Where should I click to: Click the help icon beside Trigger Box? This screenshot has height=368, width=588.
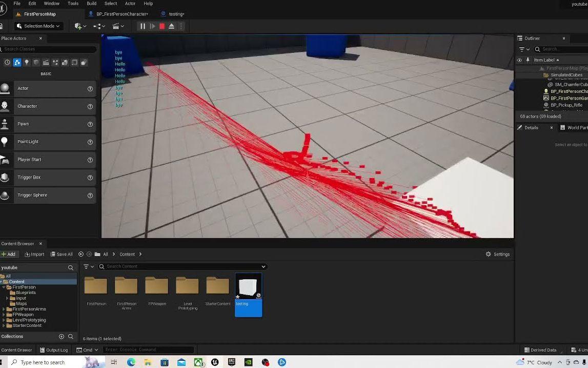90,178
